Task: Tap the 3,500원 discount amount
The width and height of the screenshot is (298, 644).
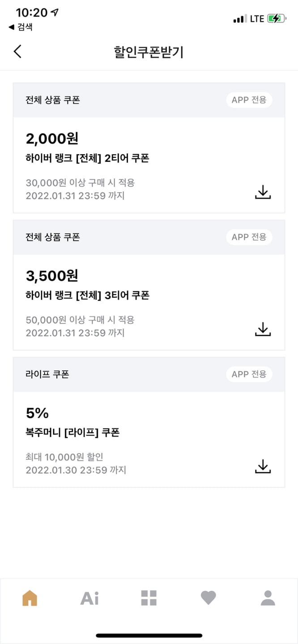Action: 52,275
